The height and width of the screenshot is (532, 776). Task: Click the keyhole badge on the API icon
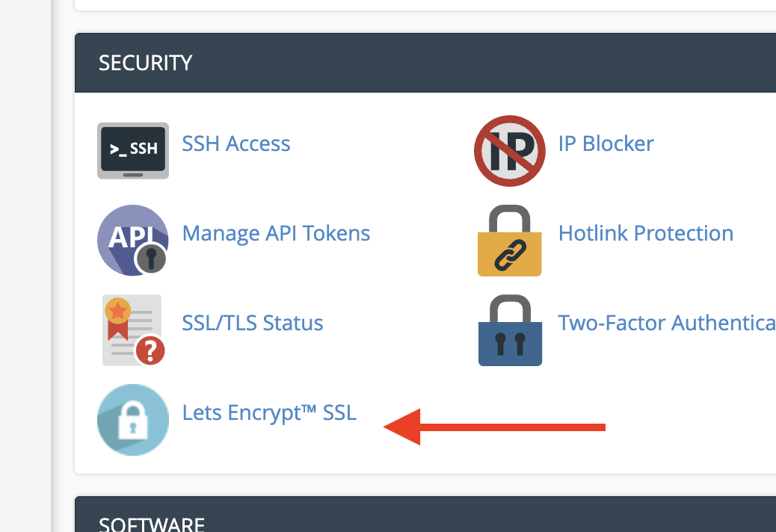click(x=151, y=258)
